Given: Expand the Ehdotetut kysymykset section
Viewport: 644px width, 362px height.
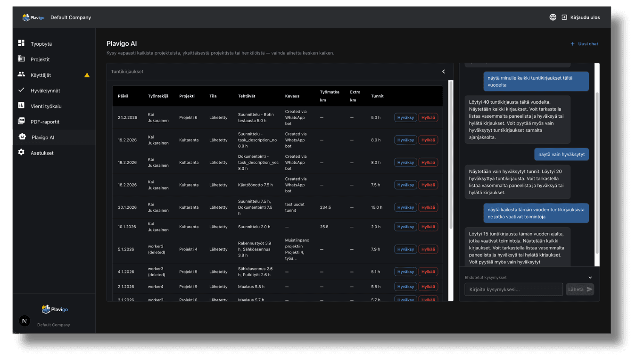Looking at the screenshot, I should [x=590, y=278].
